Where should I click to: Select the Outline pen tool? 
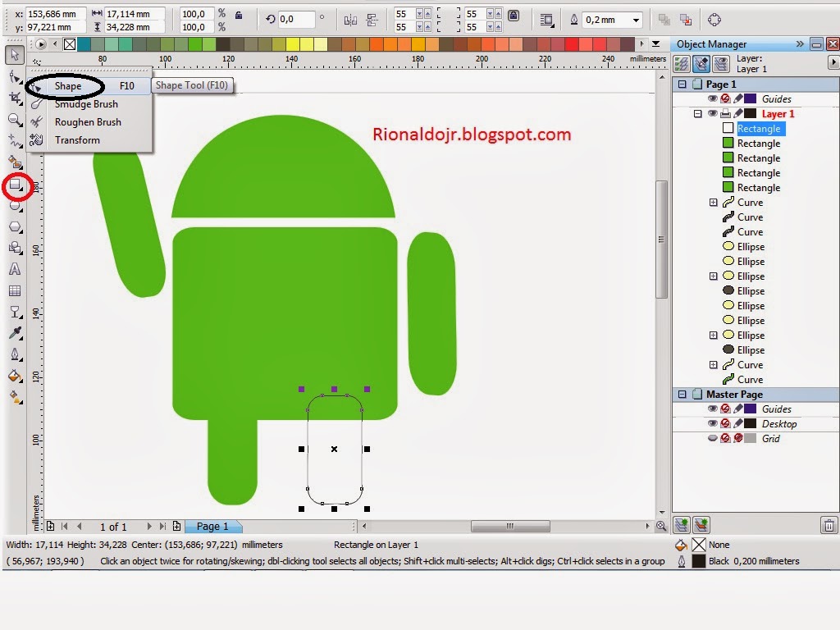click(x=15, y=354)
